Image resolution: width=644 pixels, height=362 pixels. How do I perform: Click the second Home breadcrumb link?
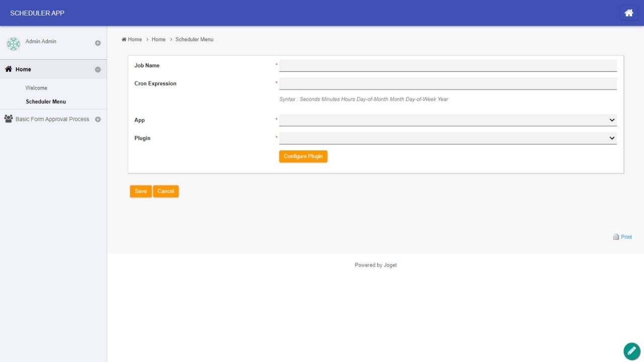click(158, 39)
